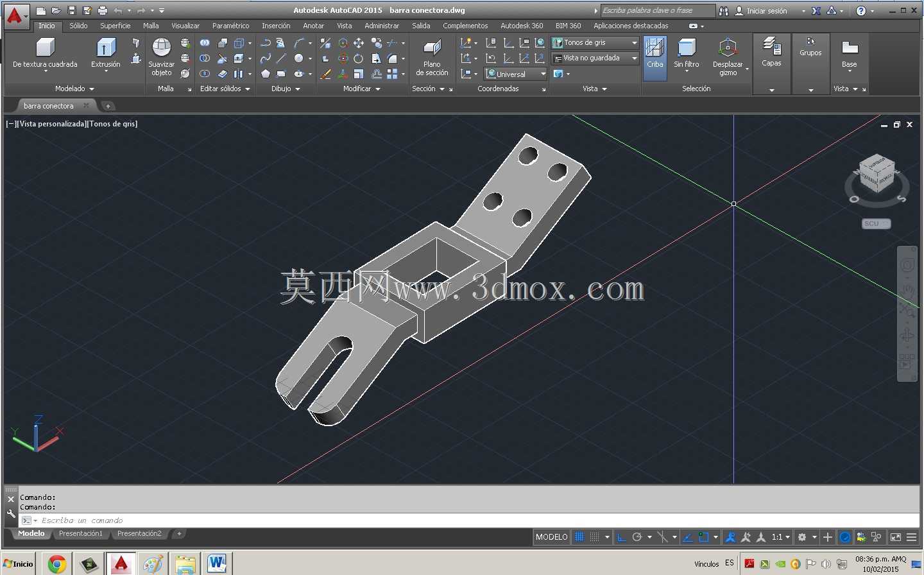Viewport: 924px width, 575px height.
Task: Toggle Clean Screen in status bar
Action: click(896, 537)
